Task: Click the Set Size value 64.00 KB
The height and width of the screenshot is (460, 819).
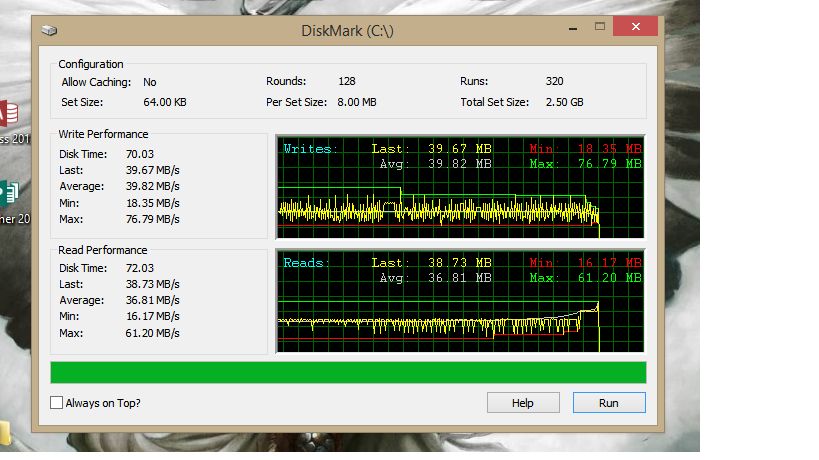Action: [x=165, y=102]
